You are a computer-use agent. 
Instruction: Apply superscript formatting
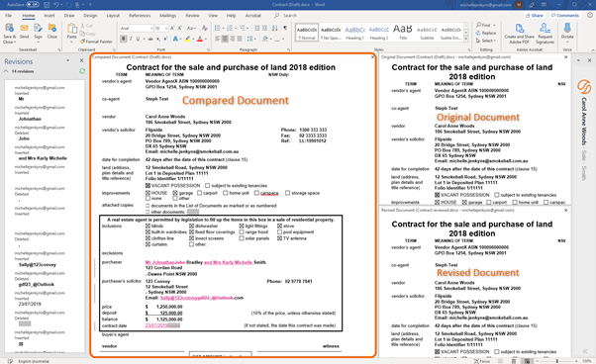166,39
